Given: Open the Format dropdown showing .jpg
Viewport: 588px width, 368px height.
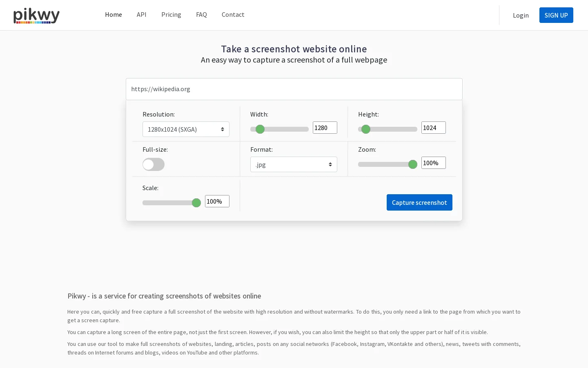Looking at the screenshot, I should [294, 164].
